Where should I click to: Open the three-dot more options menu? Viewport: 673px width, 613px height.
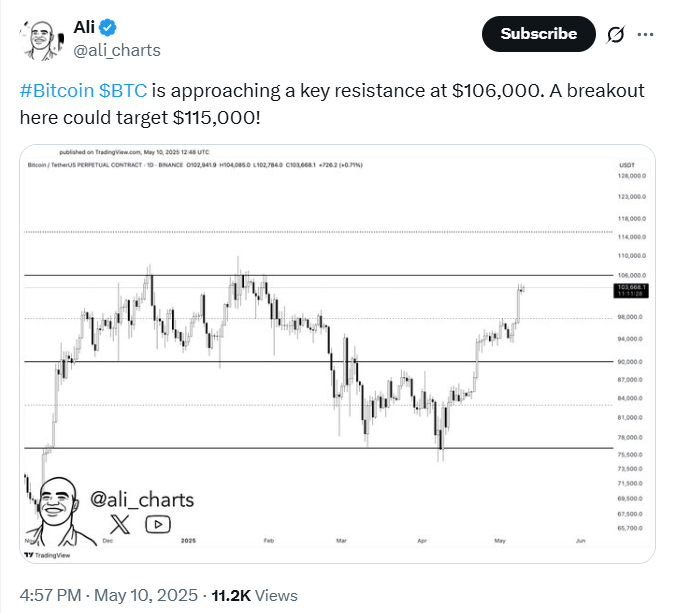pos(645,34)
